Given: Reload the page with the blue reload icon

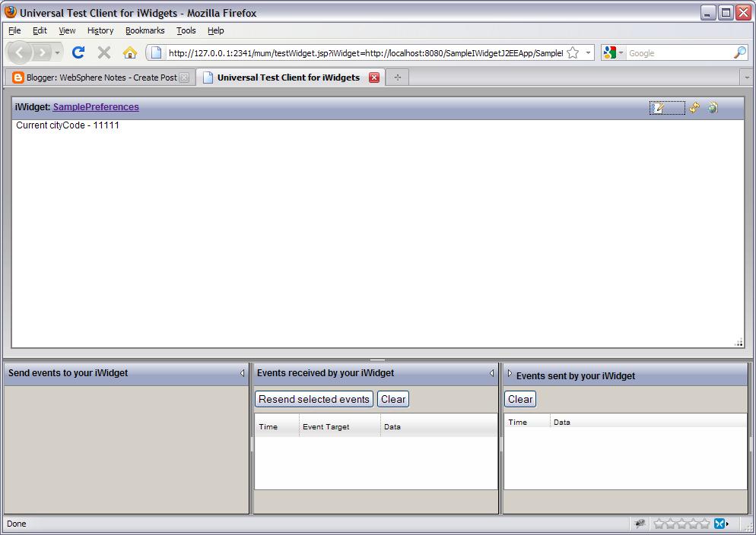Looking at the screenshot, I should pos(78,52).
